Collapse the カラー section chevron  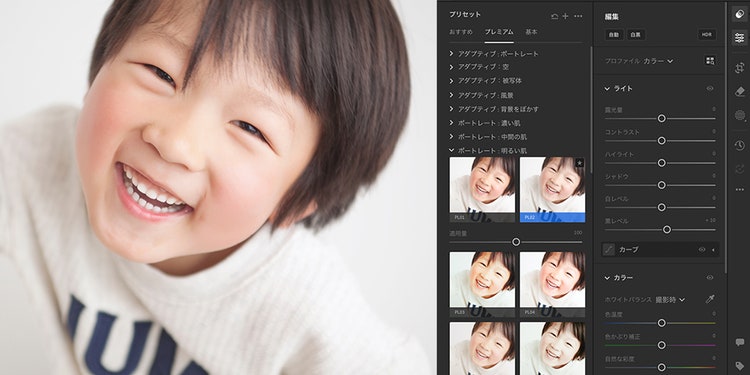click(607, 277)
